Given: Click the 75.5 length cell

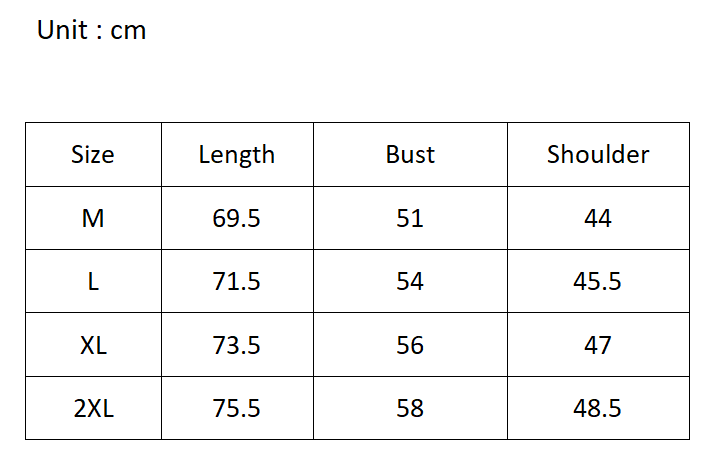Looking at the screenshot, I should click(x=237, y=409).
